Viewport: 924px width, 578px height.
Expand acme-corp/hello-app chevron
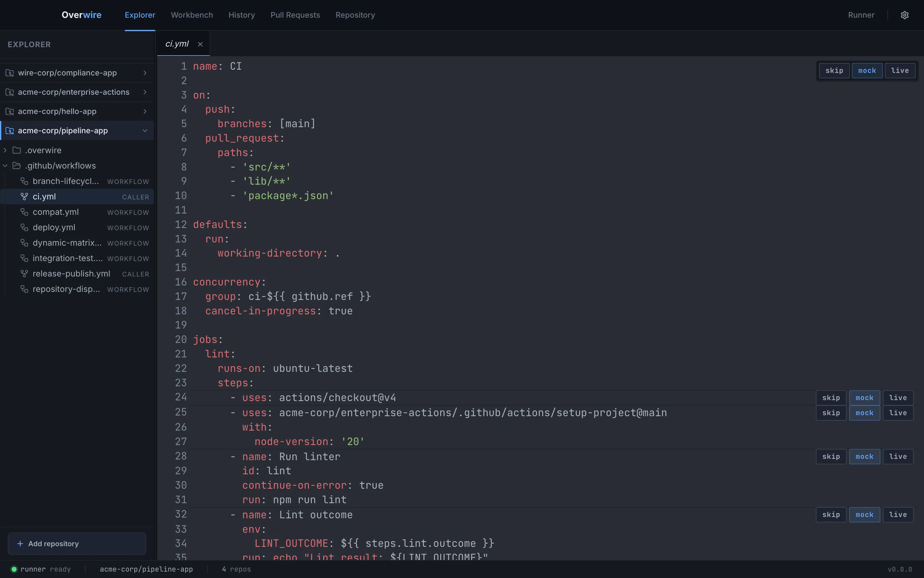point(145,111)
